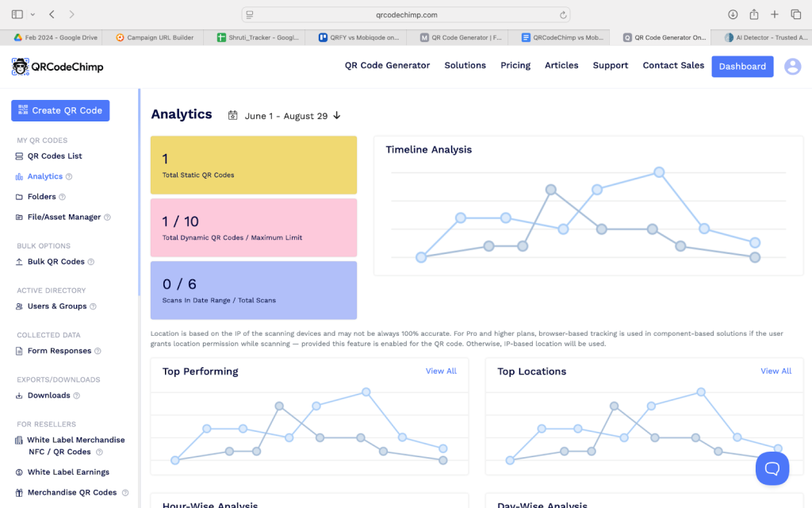Click the help icon beside Folders
812x508 pixels.
63,197
